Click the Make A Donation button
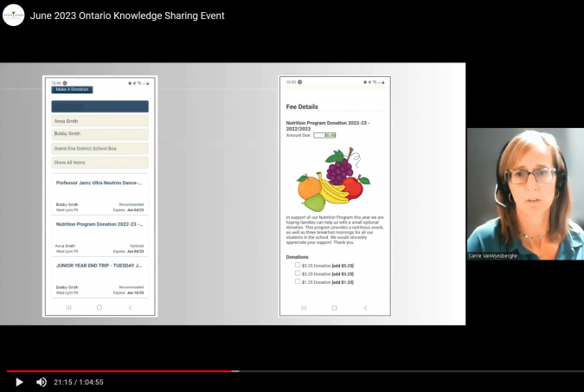 click(73, 89)
